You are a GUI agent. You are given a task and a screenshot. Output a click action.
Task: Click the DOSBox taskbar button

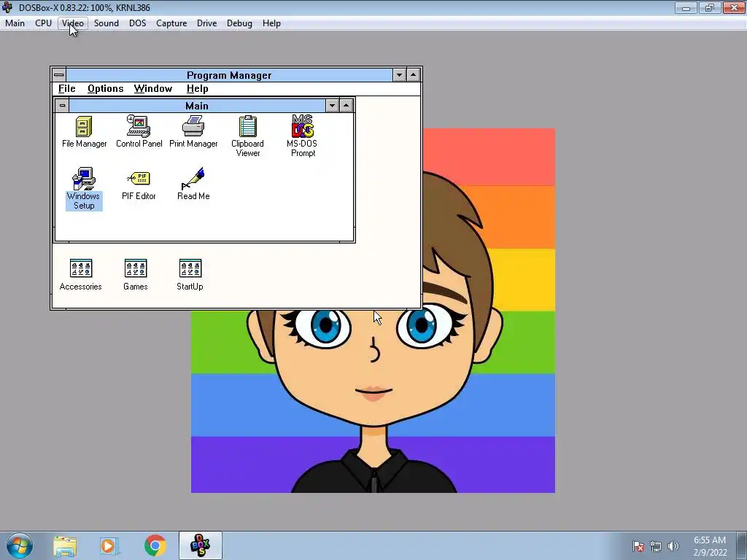click(x=200, y=545)
